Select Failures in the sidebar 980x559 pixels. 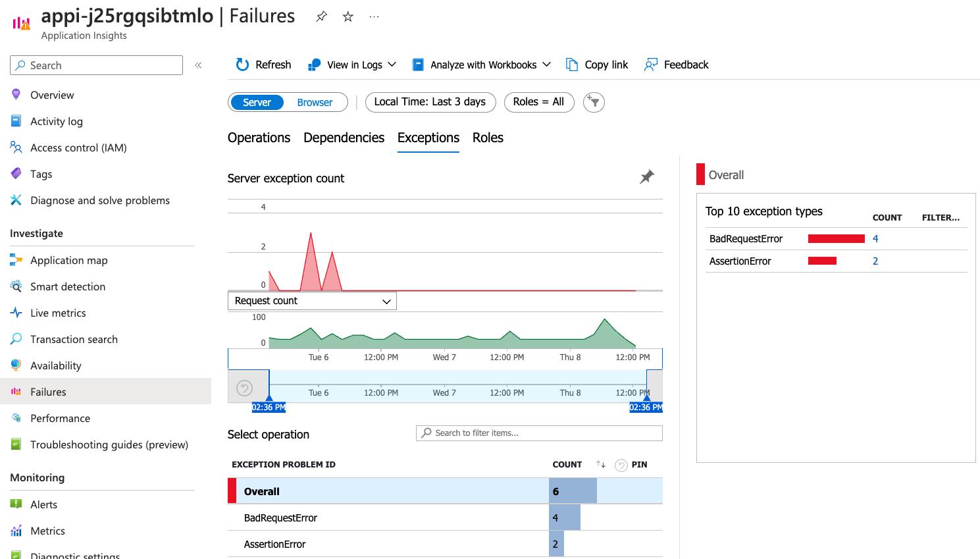coord(105,392)
